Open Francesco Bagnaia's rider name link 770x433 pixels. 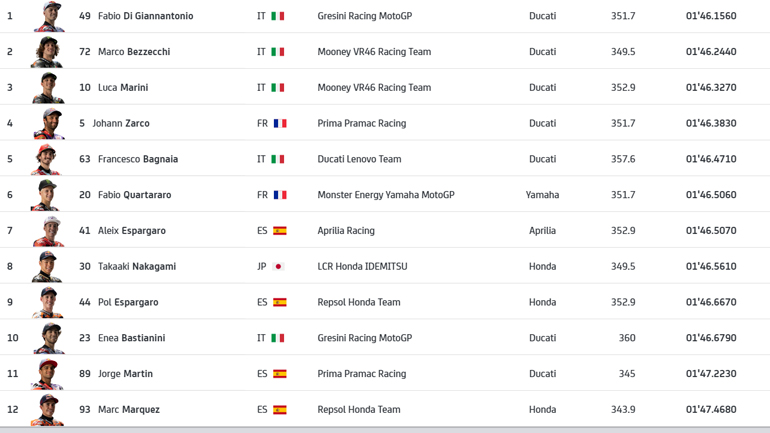[x=137, y=159]
